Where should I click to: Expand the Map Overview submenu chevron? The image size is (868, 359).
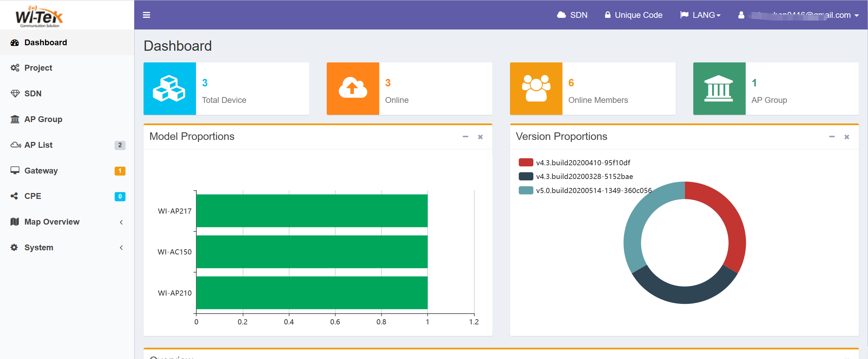121,222
